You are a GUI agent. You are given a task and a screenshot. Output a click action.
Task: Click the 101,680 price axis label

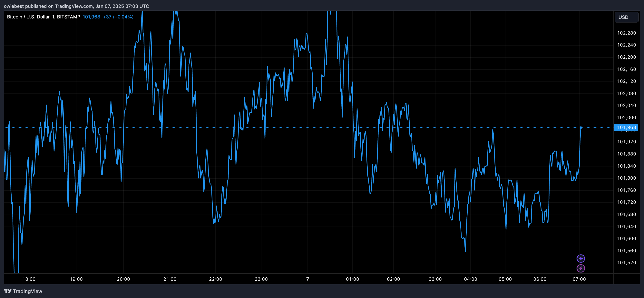pos(627,214)
